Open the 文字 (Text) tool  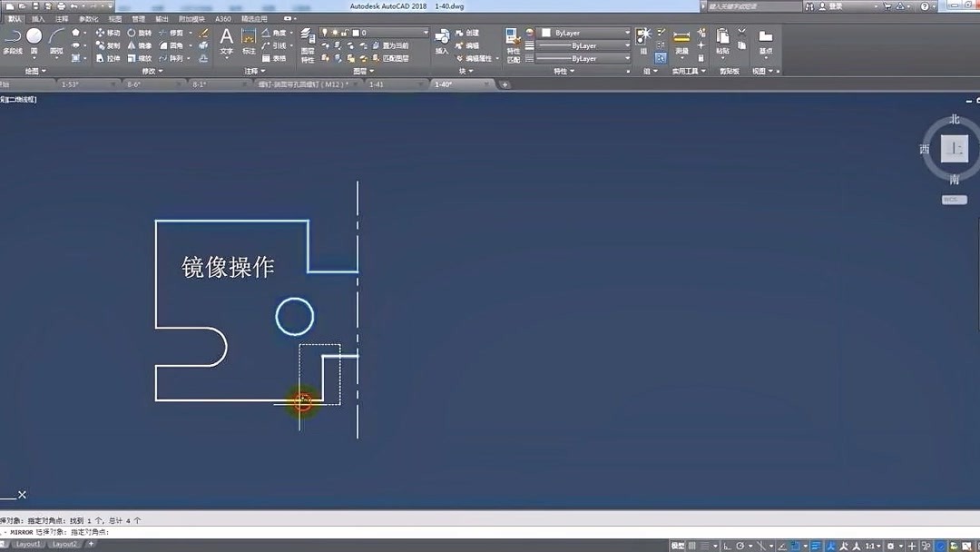224,36
